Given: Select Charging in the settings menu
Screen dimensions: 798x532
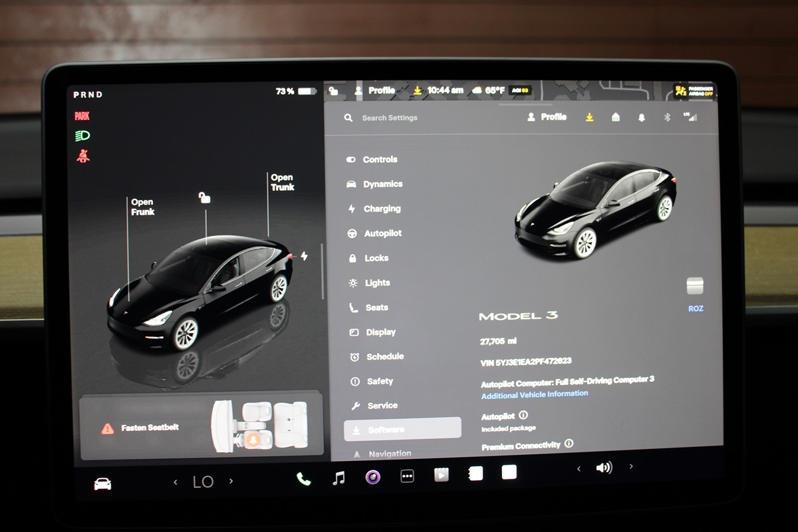Looking at the screenshot, I should pyautogui.click(x=381, y=209).
